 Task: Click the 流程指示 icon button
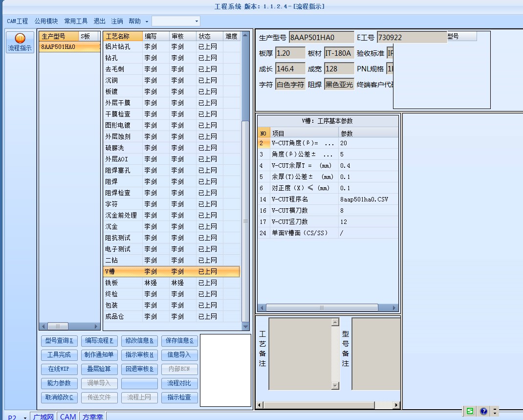(20, 42)
